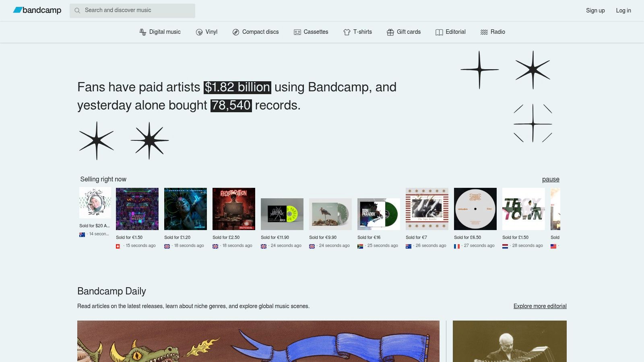
Task: Open the album sold for £1.20
Action: click(186, 209)
